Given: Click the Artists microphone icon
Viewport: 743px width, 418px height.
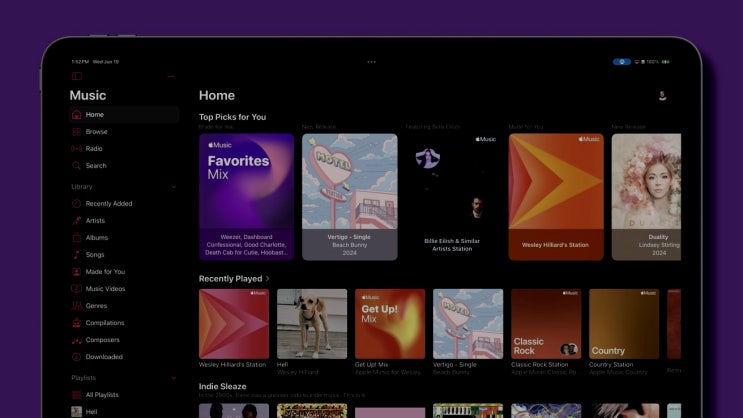Looking at the screenshot, I should [76, 220].
